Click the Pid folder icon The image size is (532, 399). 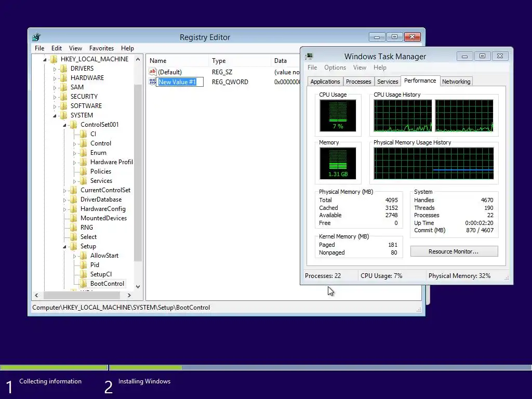tap(84, 265)
